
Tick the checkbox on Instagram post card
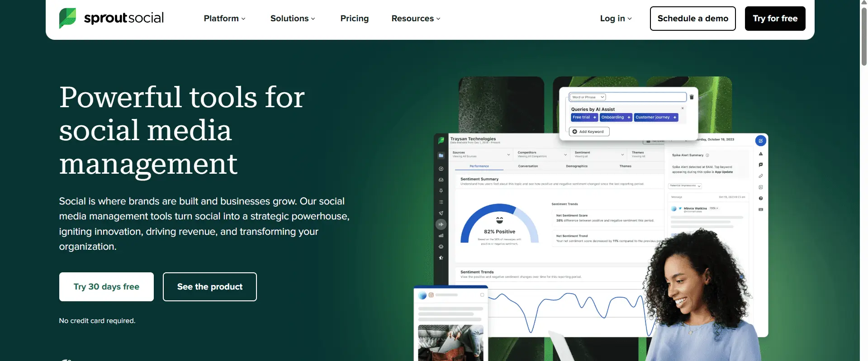[x=482, y=295]
